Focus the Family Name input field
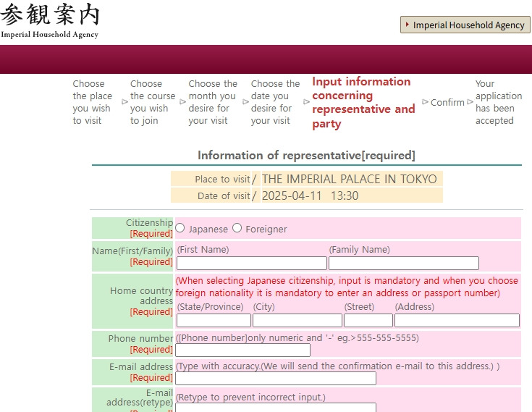The image size is (532, 412). [x=404, y=264]
